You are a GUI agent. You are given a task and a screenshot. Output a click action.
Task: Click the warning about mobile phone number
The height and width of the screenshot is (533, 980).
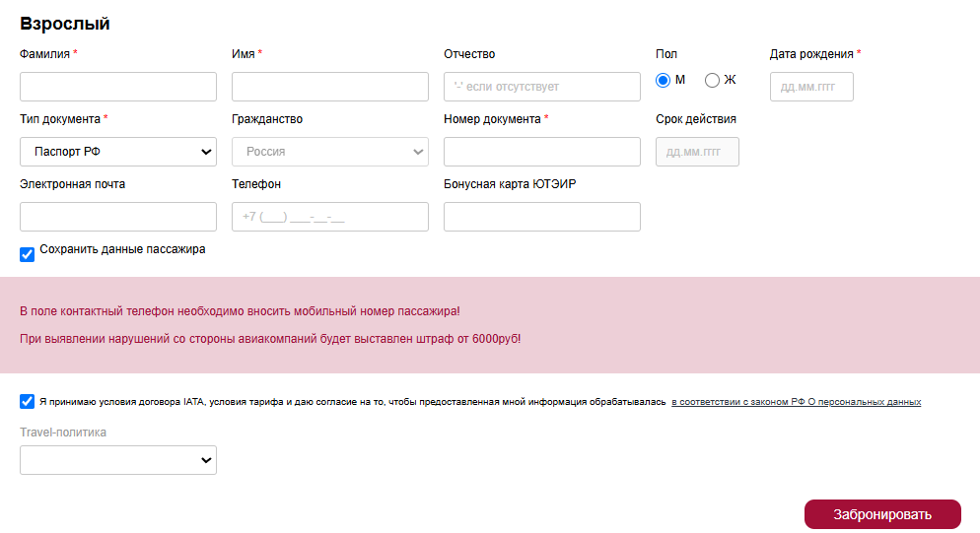240,311
